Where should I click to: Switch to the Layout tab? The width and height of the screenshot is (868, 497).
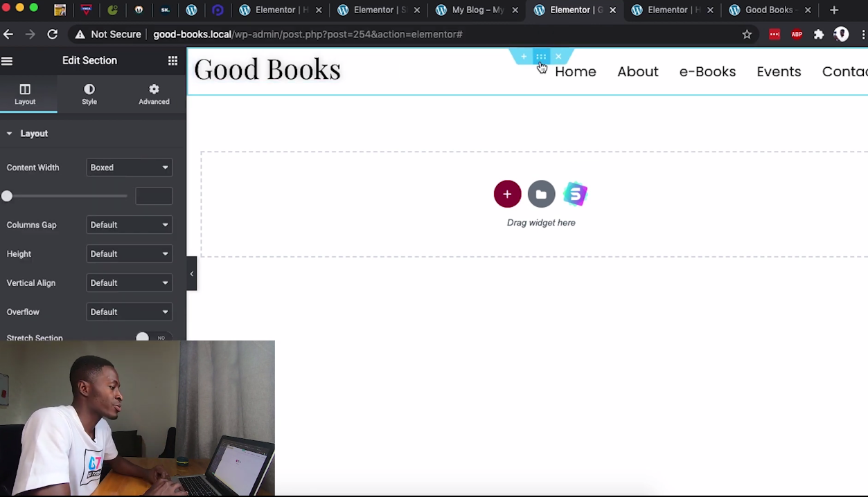coord(25,94)
